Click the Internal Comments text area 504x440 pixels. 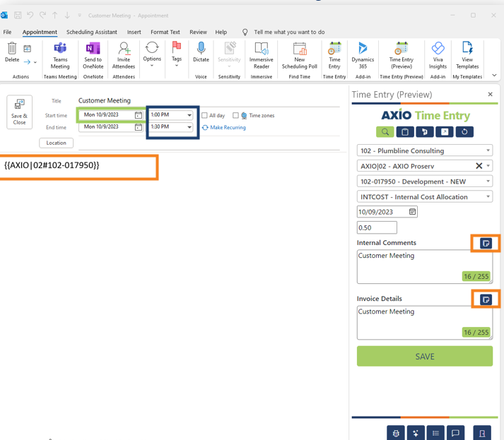(x=425, y=266)
